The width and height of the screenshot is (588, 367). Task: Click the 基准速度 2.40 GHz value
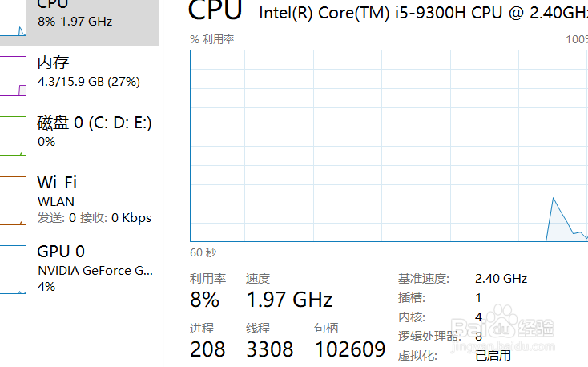(x=501, y=279)
